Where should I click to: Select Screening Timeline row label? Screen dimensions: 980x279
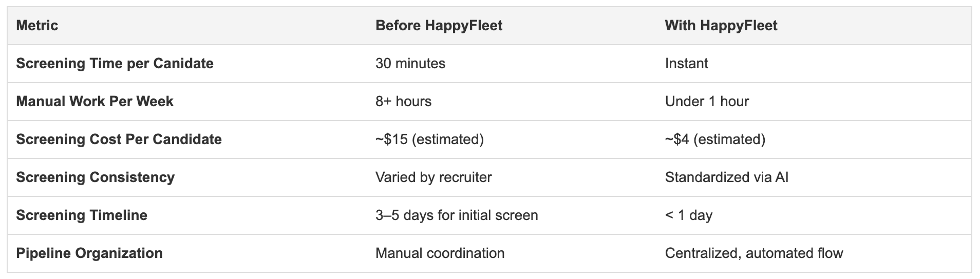(x=81, y=215)
